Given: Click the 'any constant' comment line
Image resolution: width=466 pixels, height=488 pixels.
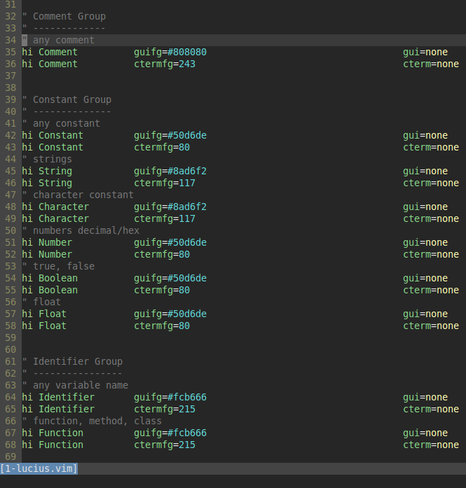Looking at the screenshot, I should [x=61, y=124].
